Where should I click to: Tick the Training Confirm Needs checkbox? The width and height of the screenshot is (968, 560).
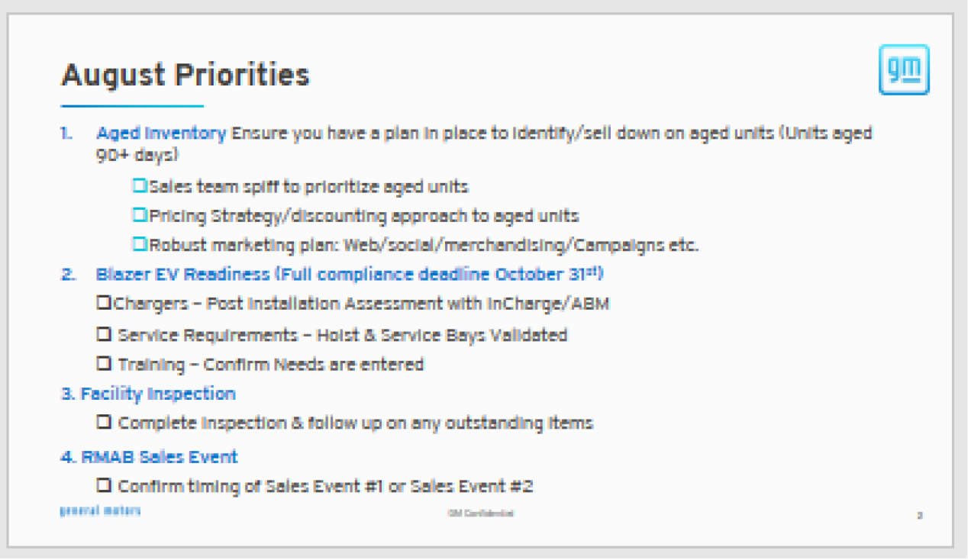click(x=104, y=364)
